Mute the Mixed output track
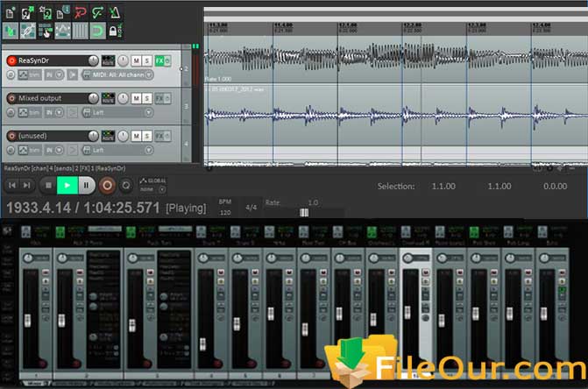 click(136, 98)
